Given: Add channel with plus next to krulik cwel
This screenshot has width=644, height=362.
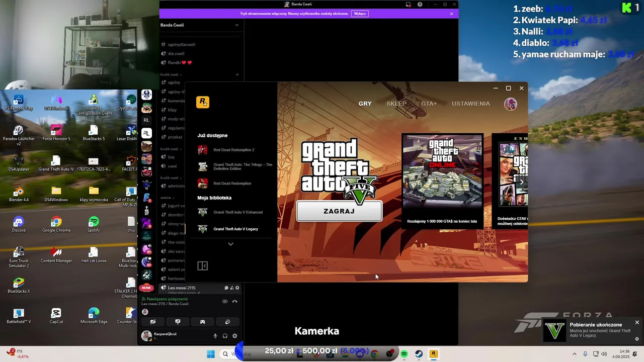Looking at the screenshot, I should [x=237, y=74].
